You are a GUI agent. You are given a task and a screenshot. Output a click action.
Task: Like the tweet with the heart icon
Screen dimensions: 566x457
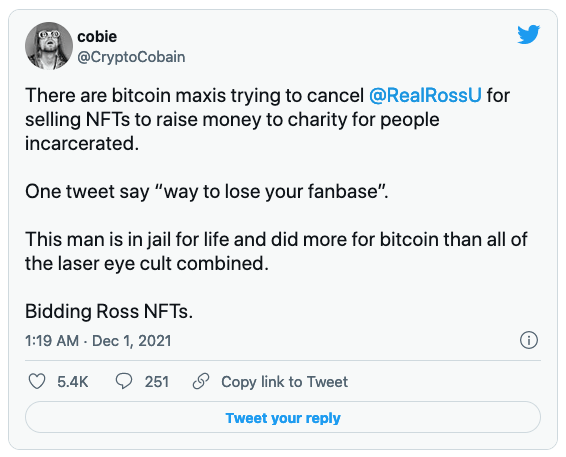click(x=37, y=381)
